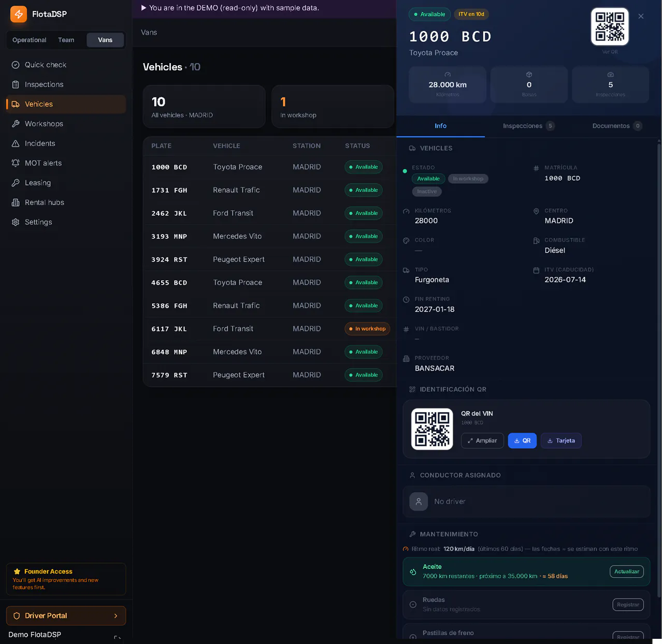Open Quick check from the sidebar
Viewport: 662px width, 644px height.
pos(66,65)
